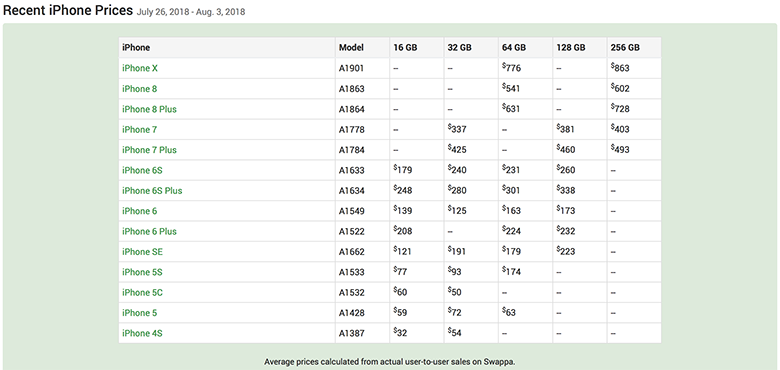Select the $60 iPhone 5C price
This screenshot has width=780, height=370.
pyautogui.click(x=400, y=292)
